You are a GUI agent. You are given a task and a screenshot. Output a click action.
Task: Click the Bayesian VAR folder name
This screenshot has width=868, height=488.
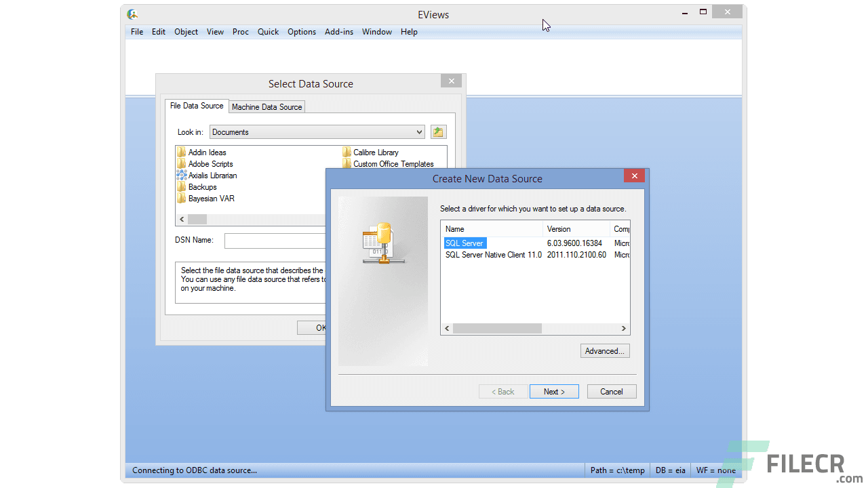[x=212, y=199]
